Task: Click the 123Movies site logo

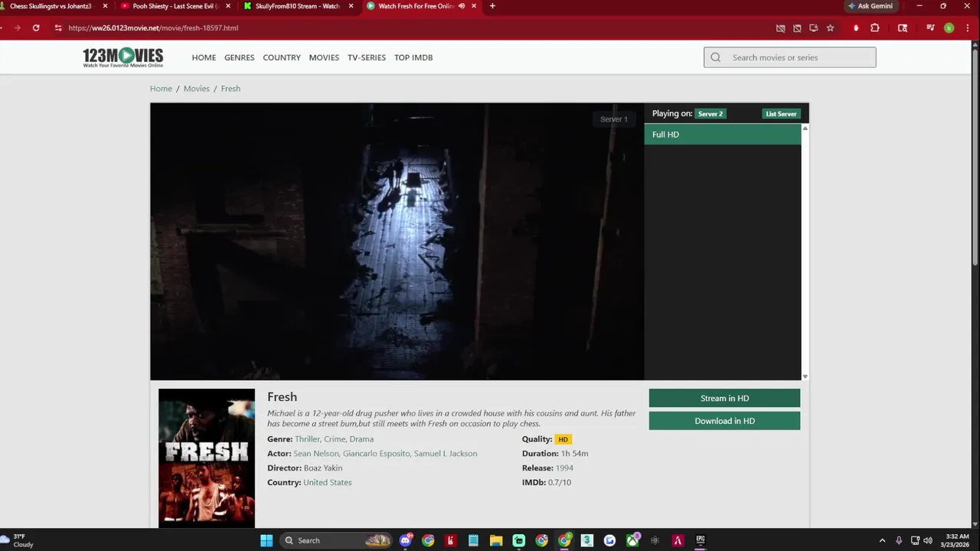Action: (122, 57)
